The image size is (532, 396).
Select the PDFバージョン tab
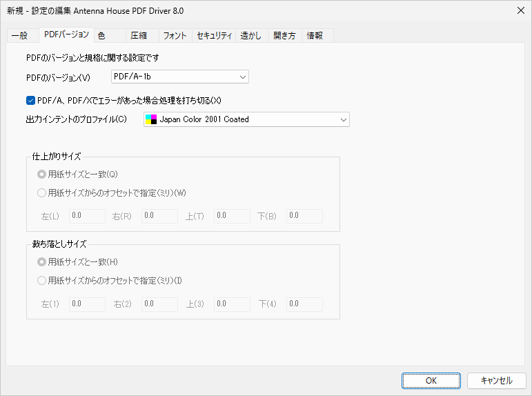(66, 34)
